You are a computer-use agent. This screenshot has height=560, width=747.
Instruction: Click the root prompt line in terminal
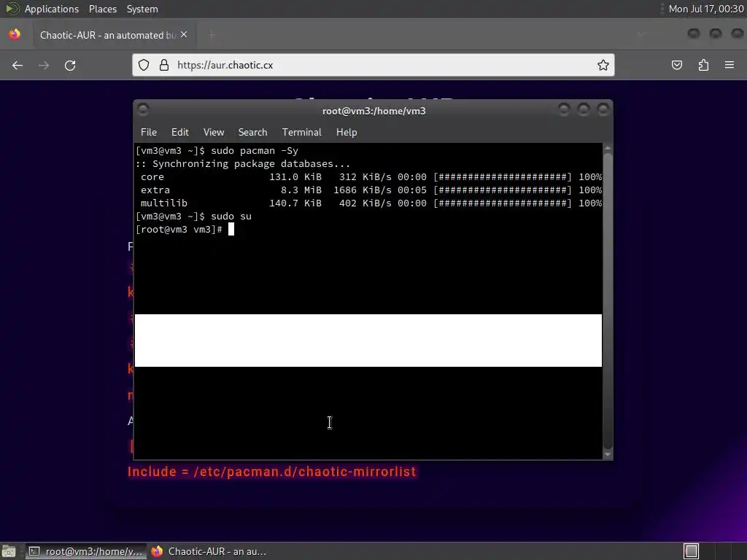(185, 230)
